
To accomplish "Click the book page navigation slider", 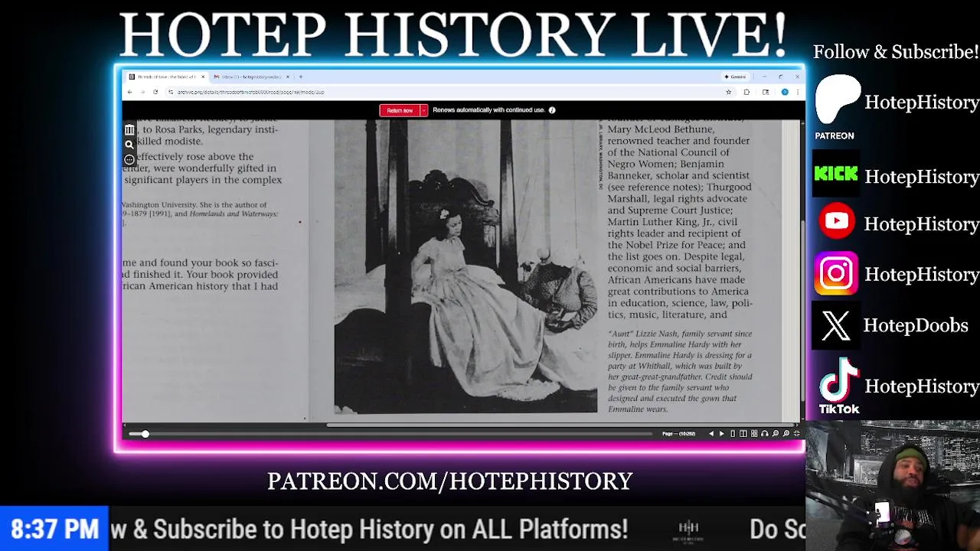I will pos(390,434).
